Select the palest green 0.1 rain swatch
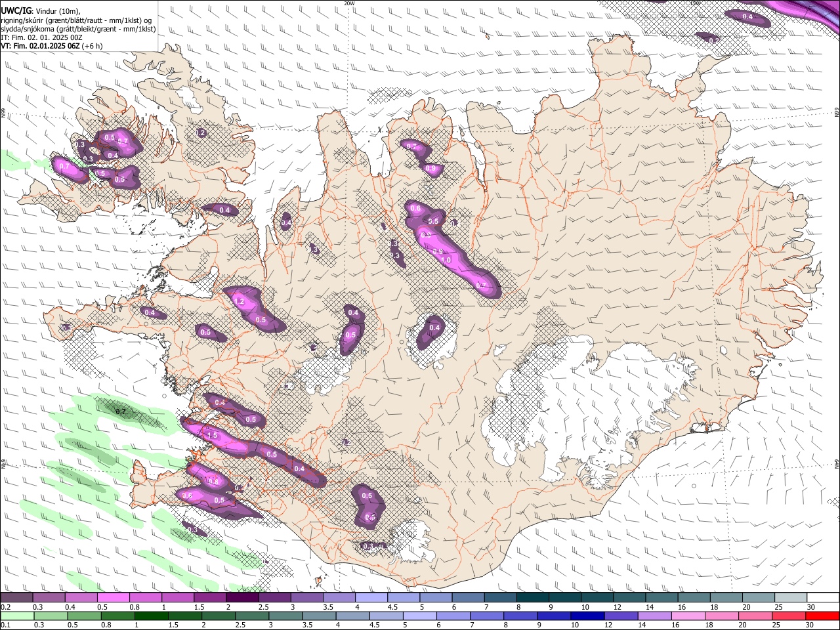Screen dimensions: 840x630 tap(17, 616)
